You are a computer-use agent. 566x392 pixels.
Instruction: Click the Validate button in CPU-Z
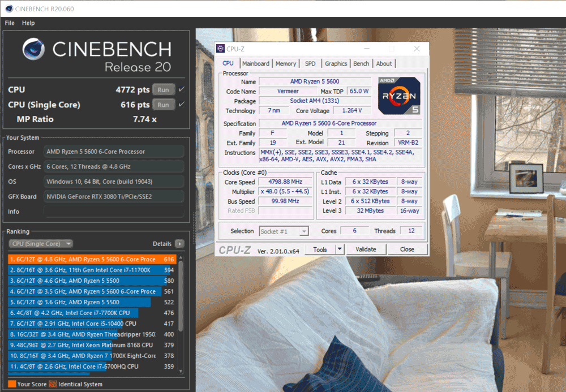pos(366,249)
